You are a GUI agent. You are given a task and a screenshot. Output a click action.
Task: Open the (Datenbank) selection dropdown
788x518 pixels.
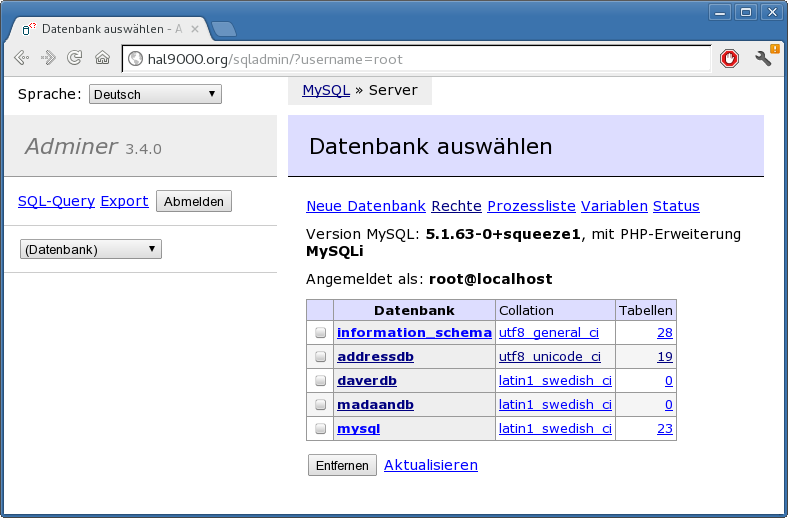90,249
